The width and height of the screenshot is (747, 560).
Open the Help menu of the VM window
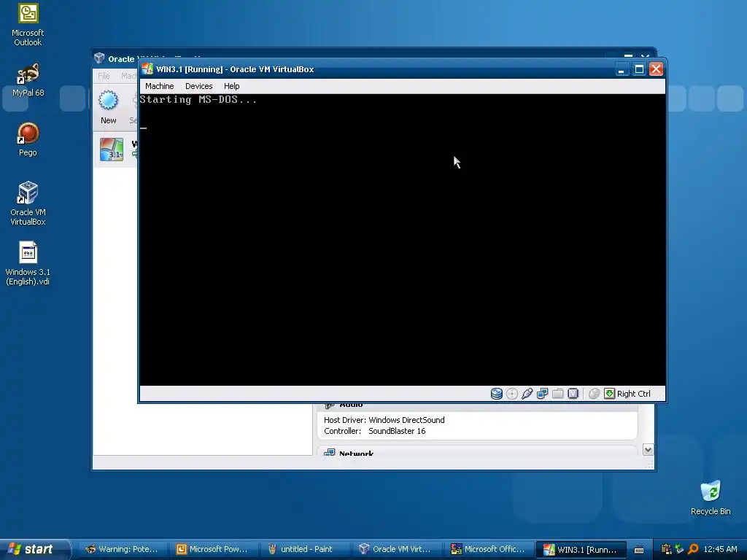click(x=231, y=86)
